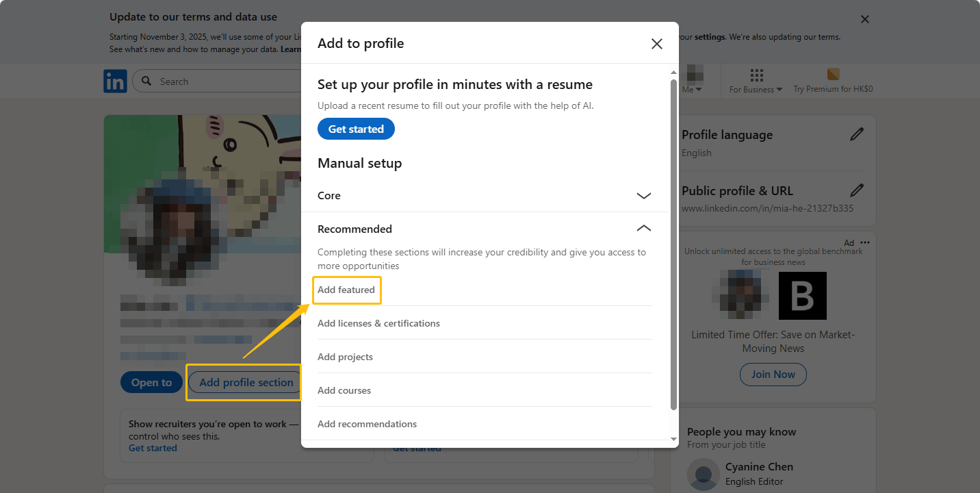The width and height of the screenshot is (980, 493).
Task: Dismiss the terms update banner
Action: 865,19
